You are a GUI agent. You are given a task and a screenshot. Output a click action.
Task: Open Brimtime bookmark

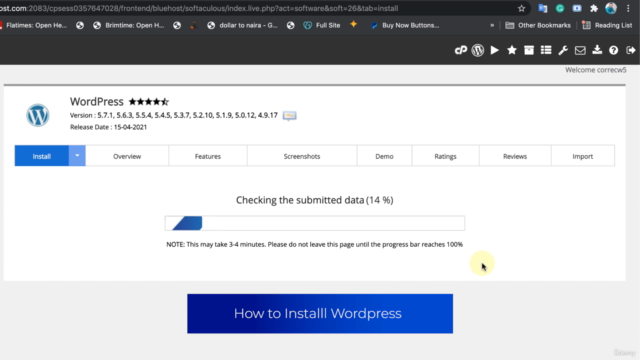tap(129, 25)
